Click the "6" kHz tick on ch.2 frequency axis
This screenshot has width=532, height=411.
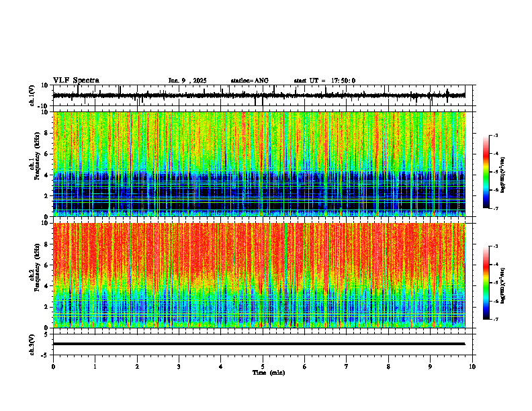(47, 265)
